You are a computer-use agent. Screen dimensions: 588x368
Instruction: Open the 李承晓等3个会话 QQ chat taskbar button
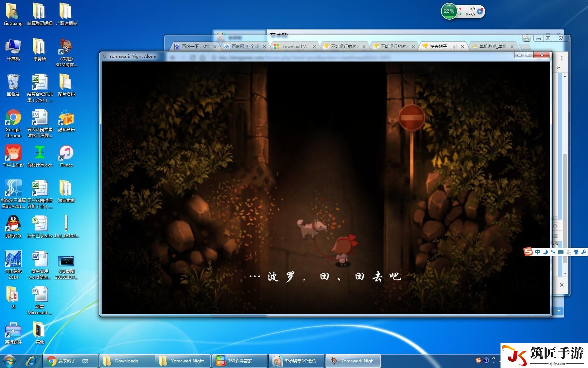[x=296, y=361]
